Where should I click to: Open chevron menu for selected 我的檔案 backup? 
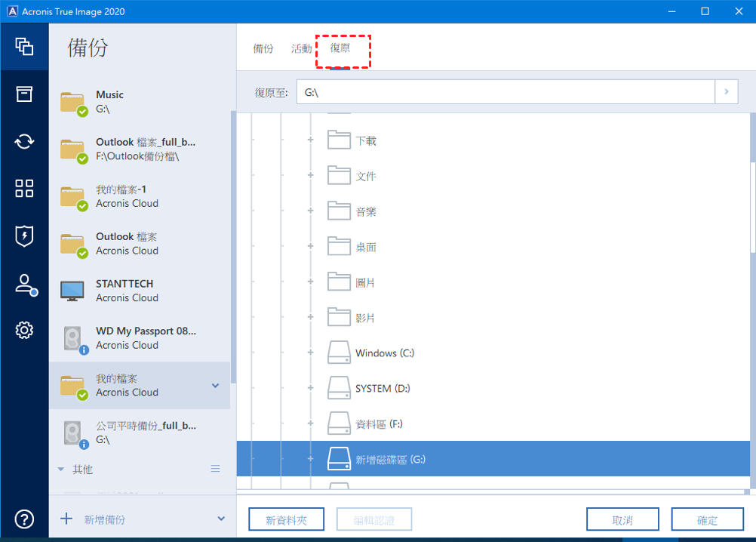coord(216,386)
